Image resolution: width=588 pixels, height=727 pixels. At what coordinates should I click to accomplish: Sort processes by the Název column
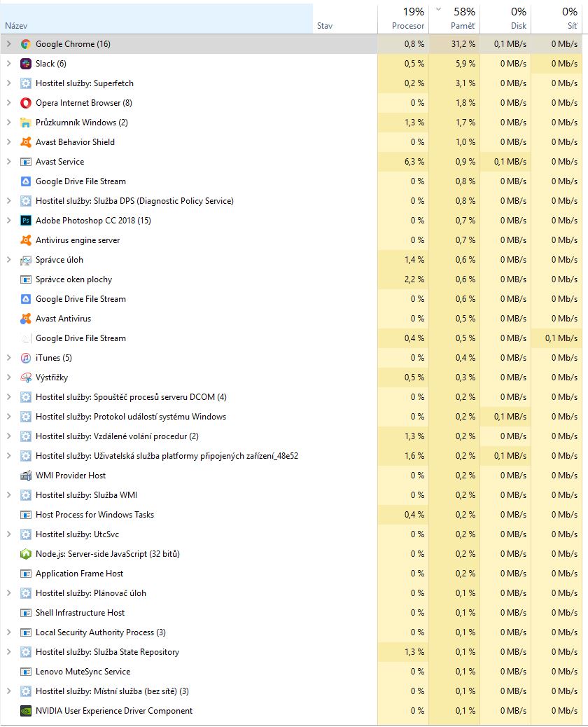[x=17, y=26]
